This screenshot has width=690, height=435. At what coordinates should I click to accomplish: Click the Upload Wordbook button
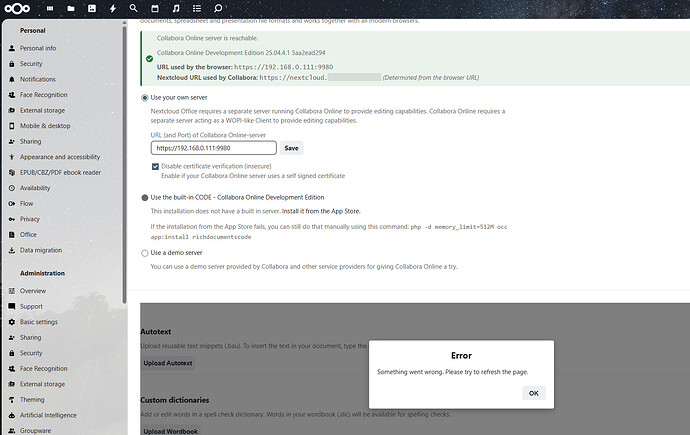pyautogui.click(x=171, y=431)
